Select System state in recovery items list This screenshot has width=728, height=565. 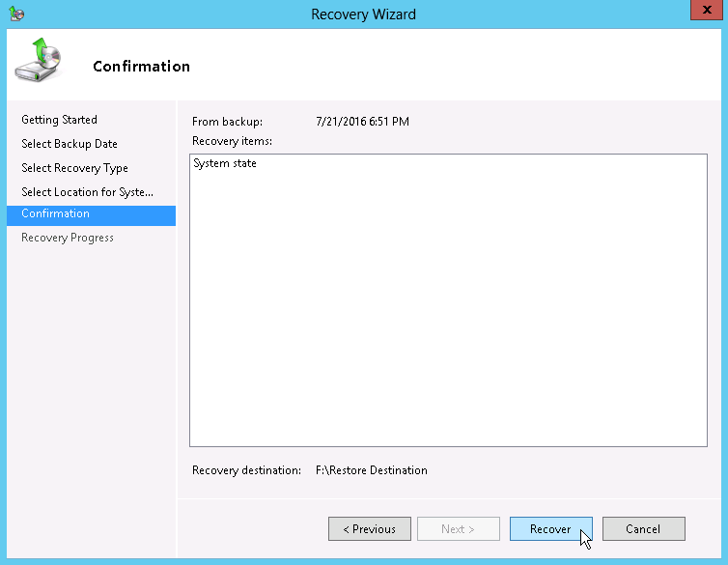tap(225, 164)
